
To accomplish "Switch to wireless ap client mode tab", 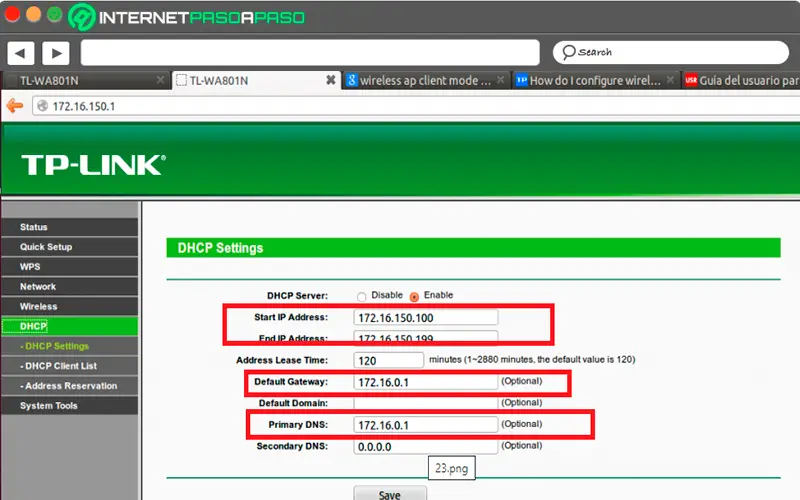I will tap(426, 81).
